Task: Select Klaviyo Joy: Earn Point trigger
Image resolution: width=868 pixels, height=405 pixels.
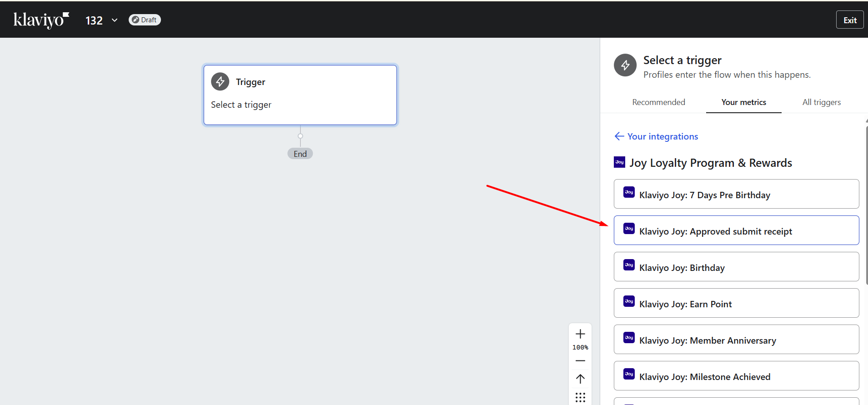Action: 736,303
